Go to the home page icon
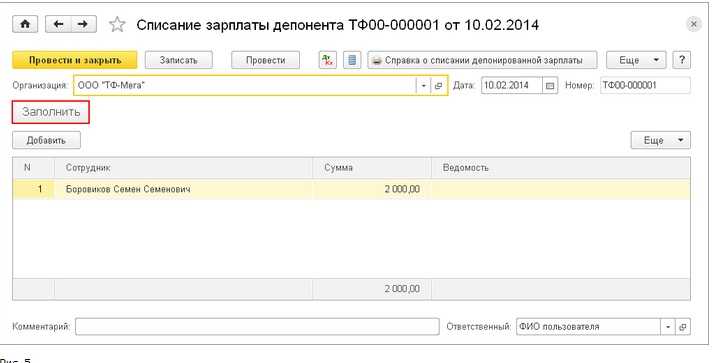The width and height of the screenshot is (719, 363). click(25, 24)
